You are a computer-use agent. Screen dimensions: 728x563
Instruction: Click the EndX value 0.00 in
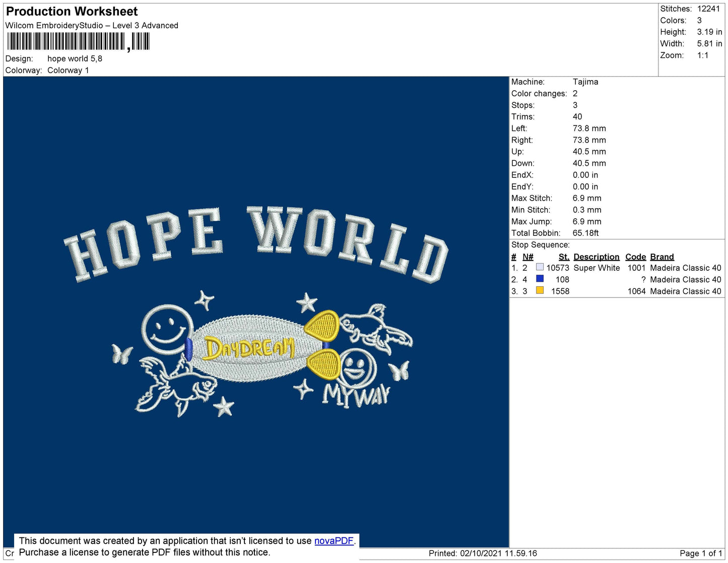point(585,174)
